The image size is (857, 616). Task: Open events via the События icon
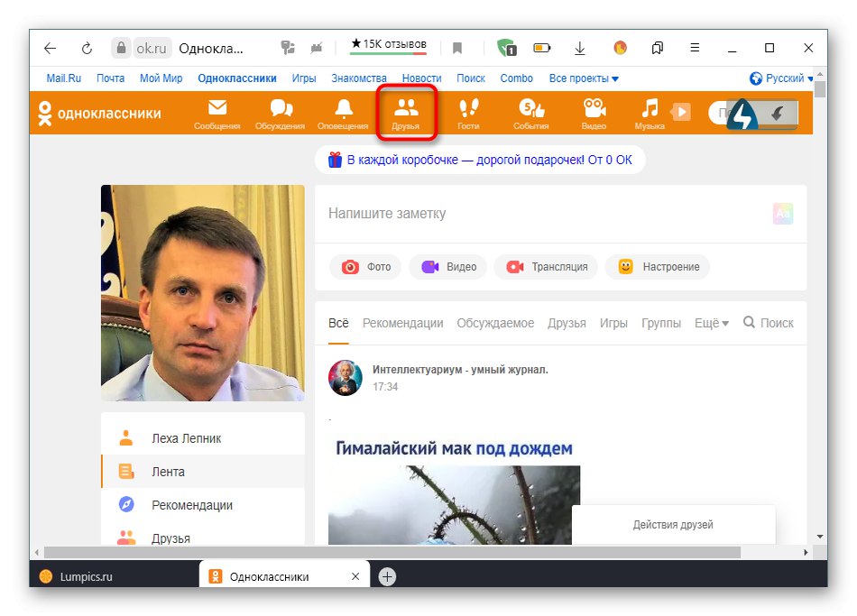530,112
